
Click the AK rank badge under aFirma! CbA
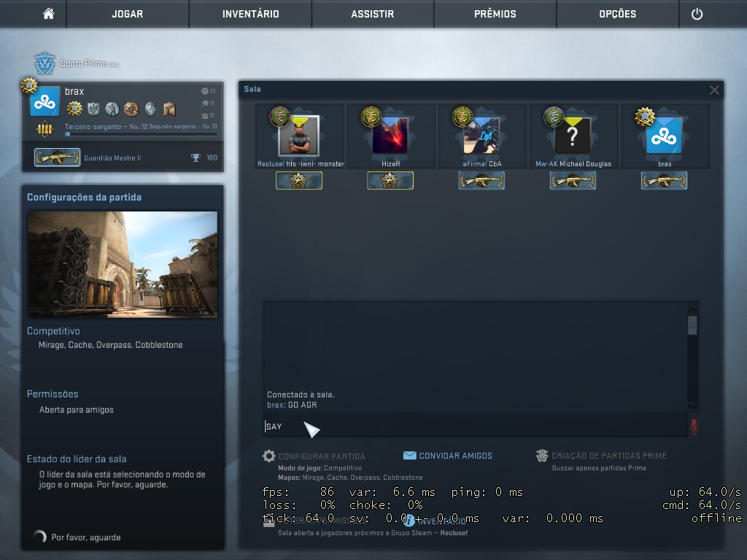tap(481, 181)
